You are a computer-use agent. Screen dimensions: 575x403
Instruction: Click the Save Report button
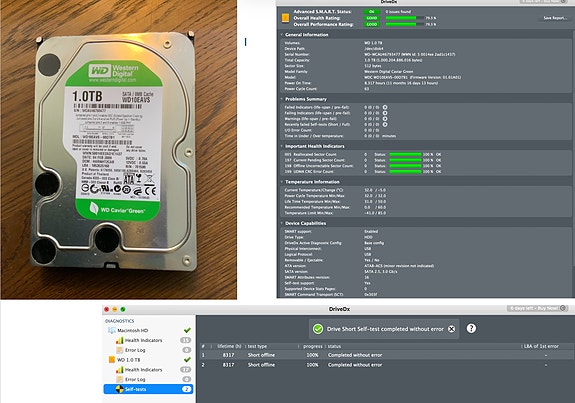(555, 18)
